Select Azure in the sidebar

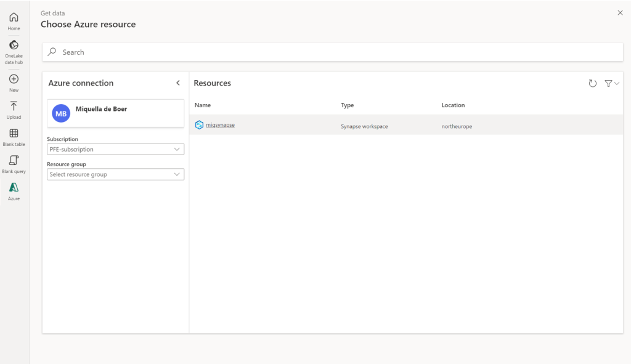tap(14, 192)
